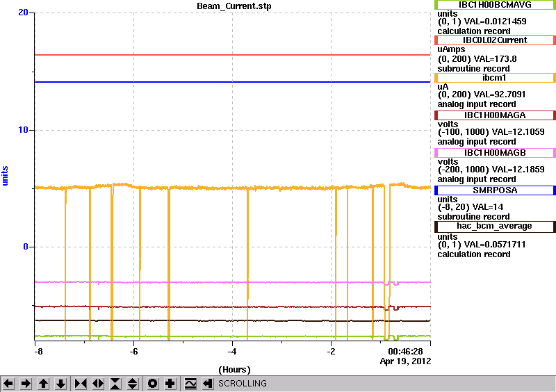
Task: Click the vertical zoom-out up-down triangles icon
Action: pyautogui.click(x=132, y=384)
